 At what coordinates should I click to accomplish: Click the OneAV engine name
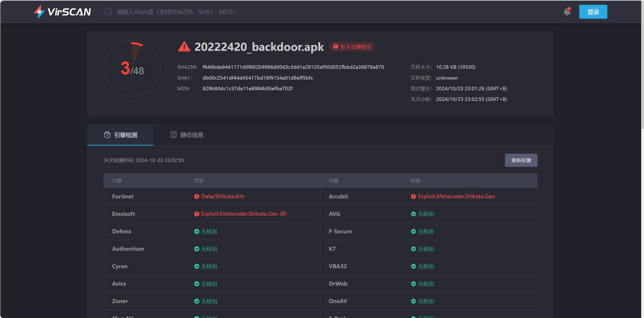click(338, 301)
